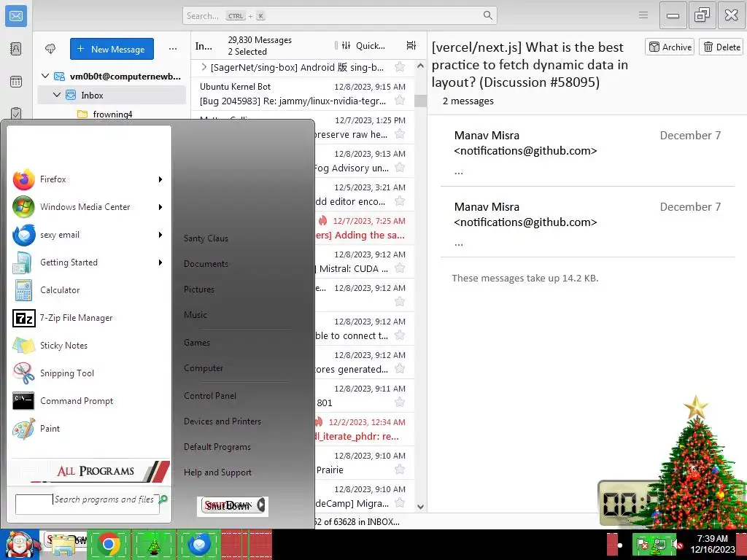Open folder pane more options (…) button

click(173, 49)
